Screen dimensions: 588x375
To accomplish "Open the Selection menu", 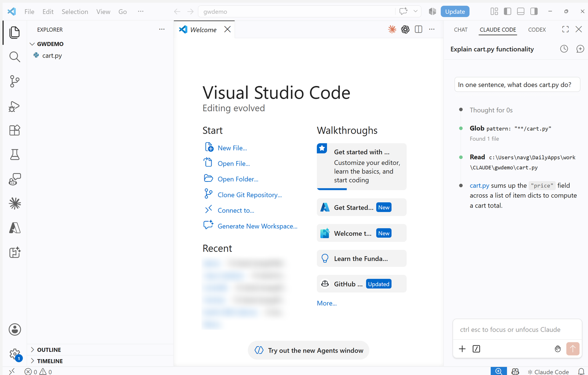I will click(75, 11).
